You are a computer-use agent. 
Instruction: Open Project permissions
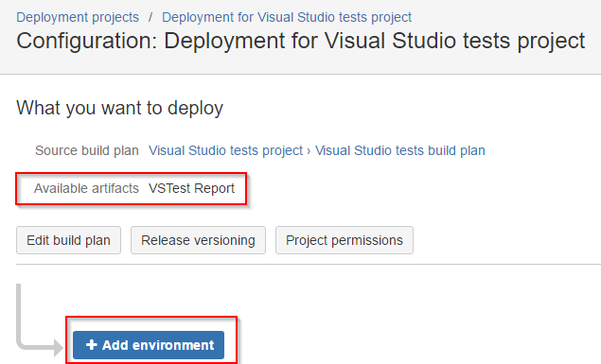345,240
